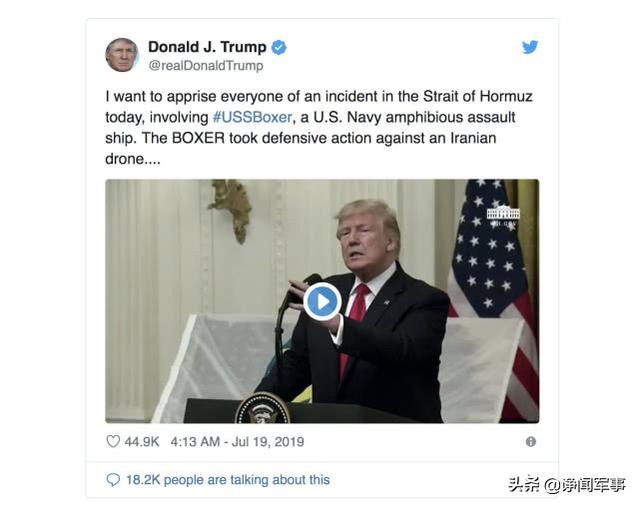Screen dimensions: 640x507
Task: Open "18.2K people are talking about this"
Action: pyautogui.click(x=228, y=480)
